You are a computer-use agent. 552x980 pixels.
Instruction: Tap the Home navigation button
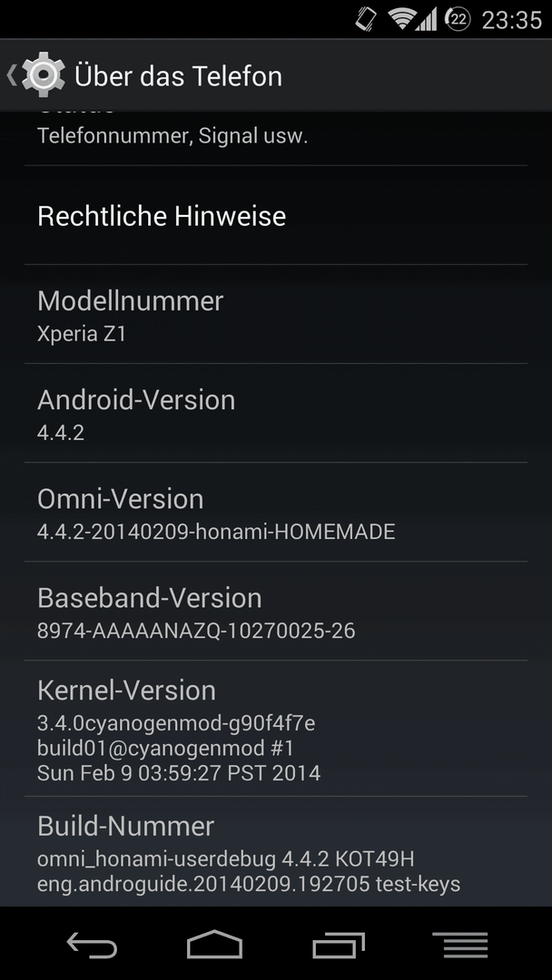click(x=214, y=944)
